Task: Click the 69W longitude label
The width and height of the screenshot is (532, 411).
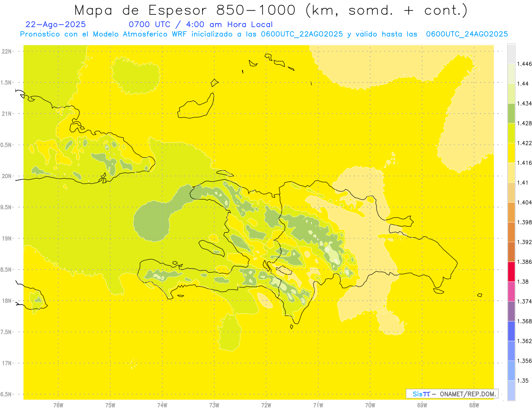Action: [x=422, y=405]
